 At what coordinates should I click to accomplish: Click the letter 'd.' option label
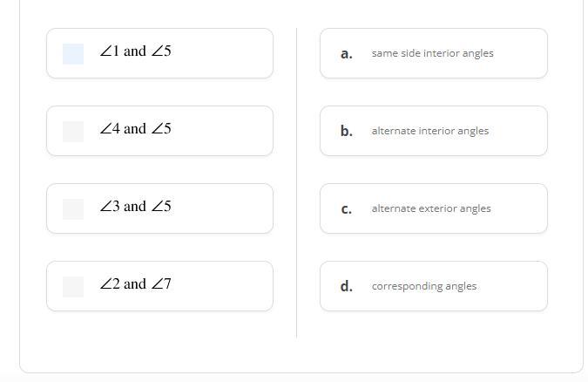coord(347,287)
